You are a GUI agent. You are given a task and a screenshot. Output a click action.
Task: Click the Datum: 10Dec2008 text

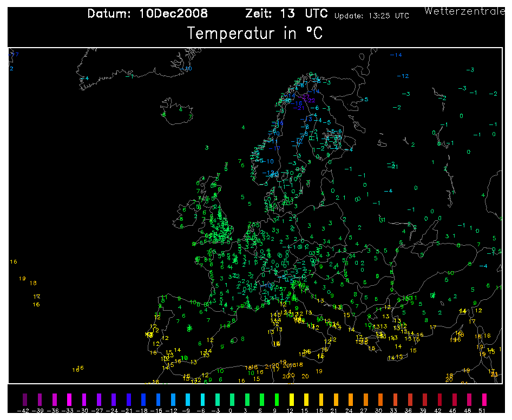point(148,14)
